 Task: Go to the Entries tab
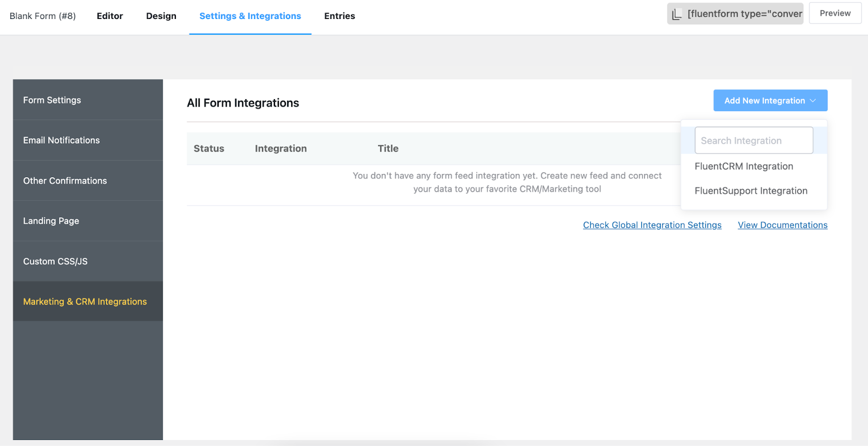click(340, 16)
